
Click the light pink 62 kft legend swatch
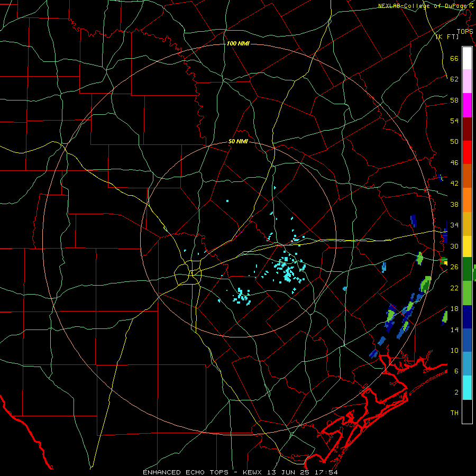pos(467,81)
